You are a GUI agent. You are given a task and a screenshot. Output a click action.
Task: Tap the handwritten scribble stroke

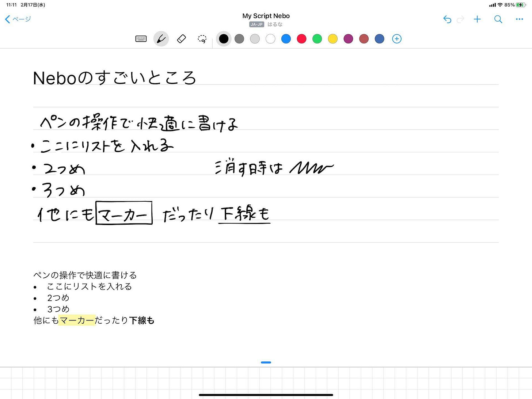[x=312, y=168]
